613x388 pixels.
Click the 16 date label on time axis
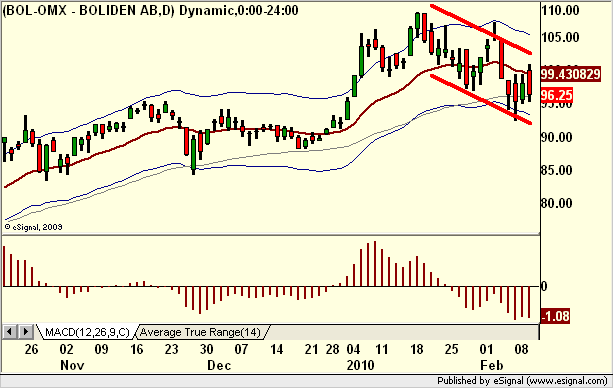tap(136, 349)
